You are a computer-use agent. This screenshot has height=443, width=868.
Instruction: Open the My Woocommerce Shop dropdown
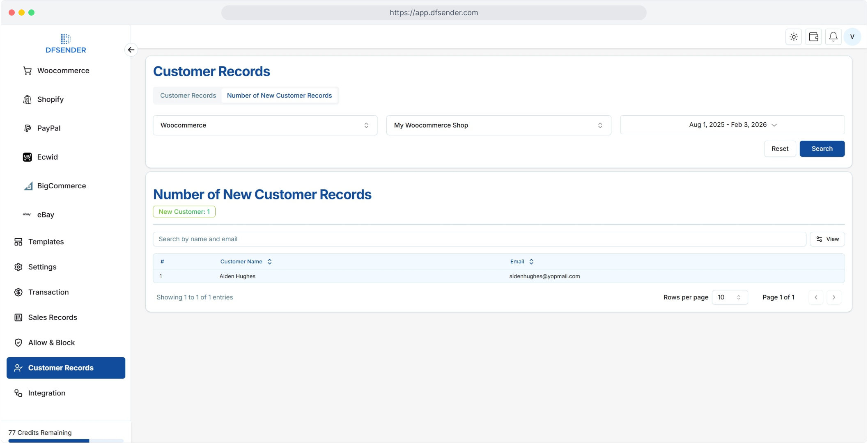(x=498, y=125)
